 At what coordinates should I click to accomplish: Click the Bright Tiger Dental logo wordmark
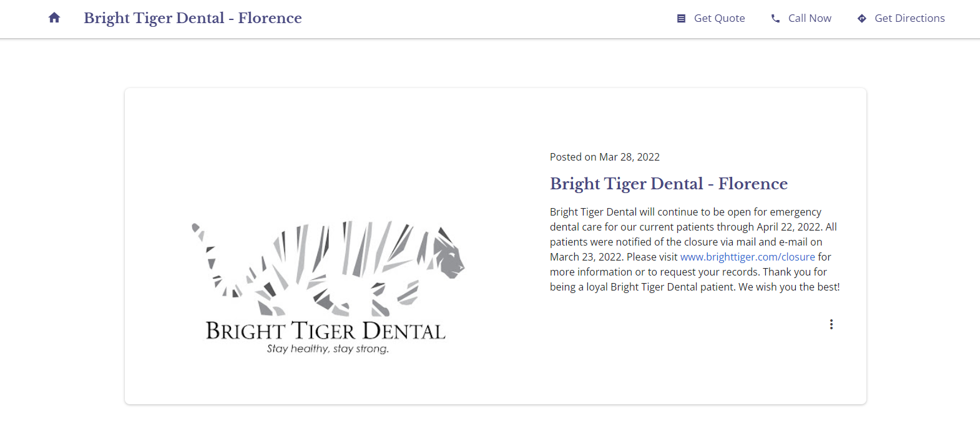pyautogui.click(x=326, y=331)
